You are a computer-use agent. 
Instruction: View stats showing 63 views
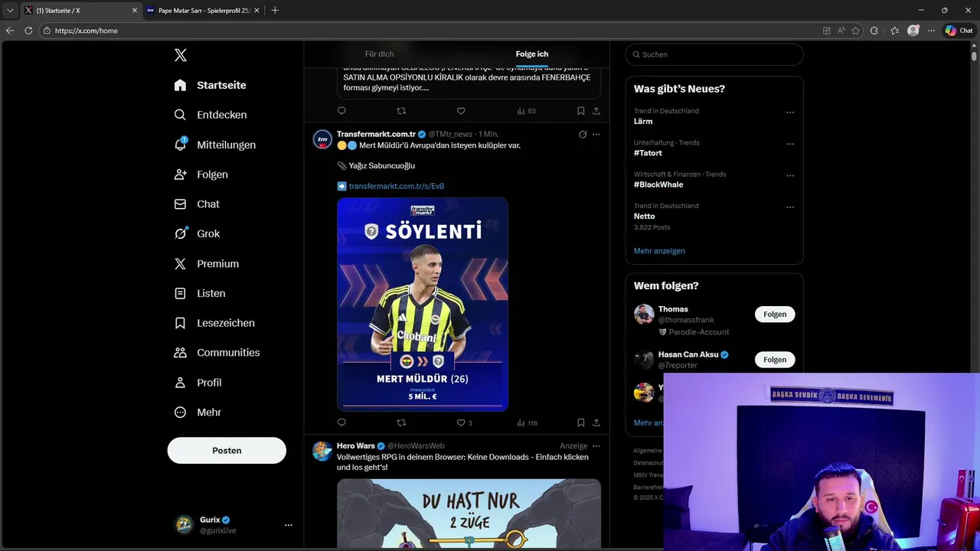526,111
